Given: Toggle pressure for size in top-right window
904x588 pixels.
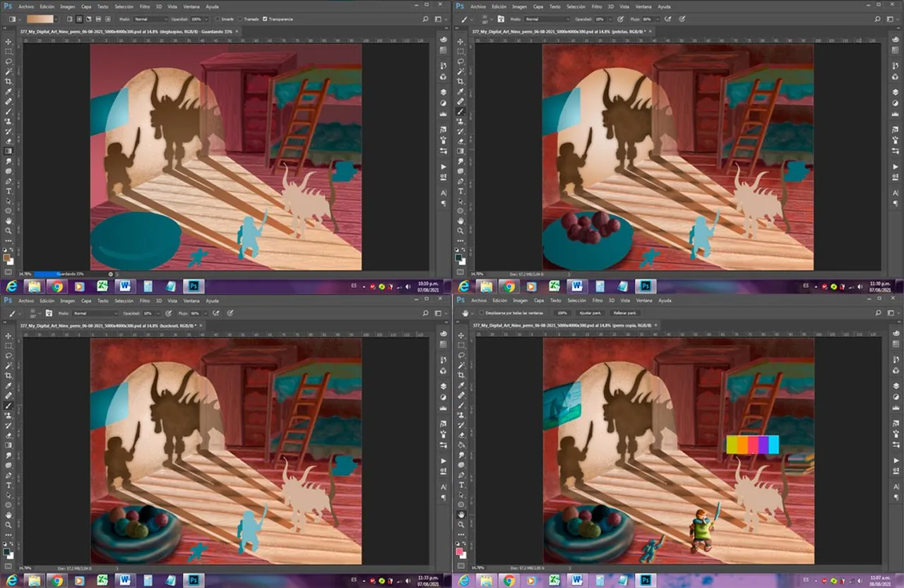Looking at the screenshot, I should (683, 18).
